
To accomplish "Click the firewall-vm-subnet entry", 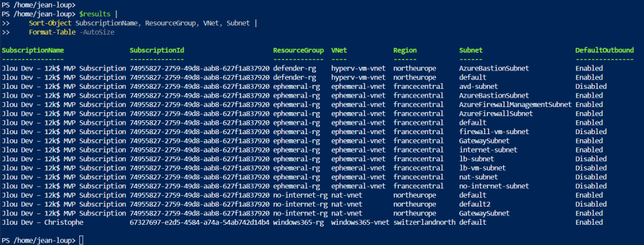I will 494,132.
